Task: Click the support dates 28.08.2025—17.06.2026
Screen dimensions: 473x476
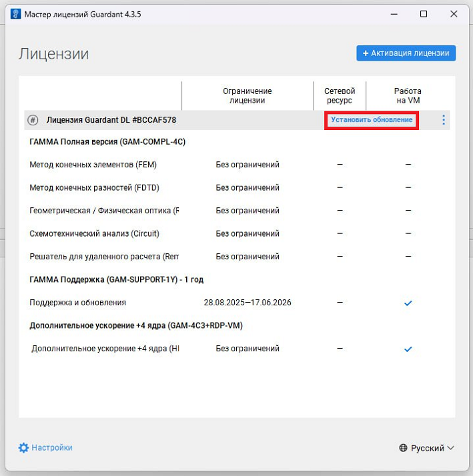Action: [x=248, y=303]
